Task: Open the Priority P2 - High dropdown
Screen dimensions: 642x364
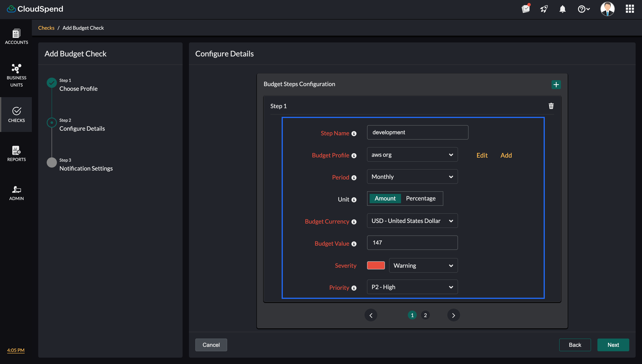Action: coord(412,287)
